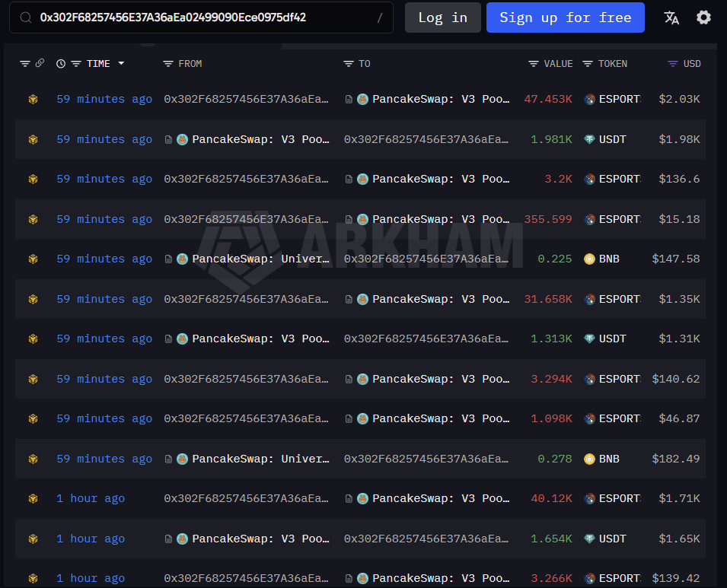The image size is (727, 588).
Task: Click ESPORT token label on $1.35K row
Action: coord(620,300)
